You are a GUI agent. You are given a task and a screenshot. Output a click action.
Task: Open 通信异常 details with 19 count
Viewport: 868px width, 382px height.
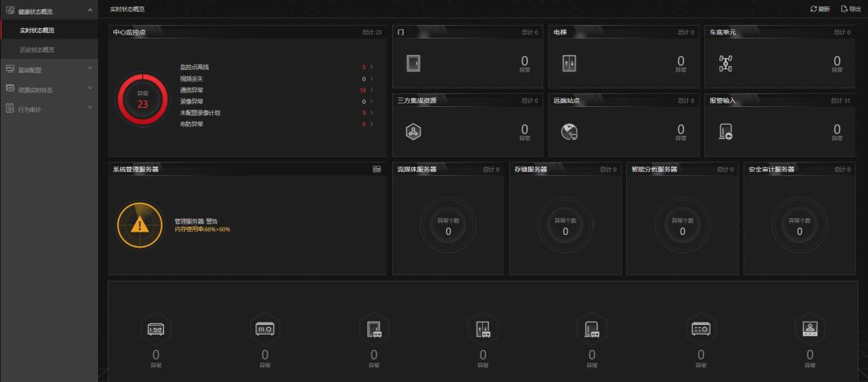point(371,90)
